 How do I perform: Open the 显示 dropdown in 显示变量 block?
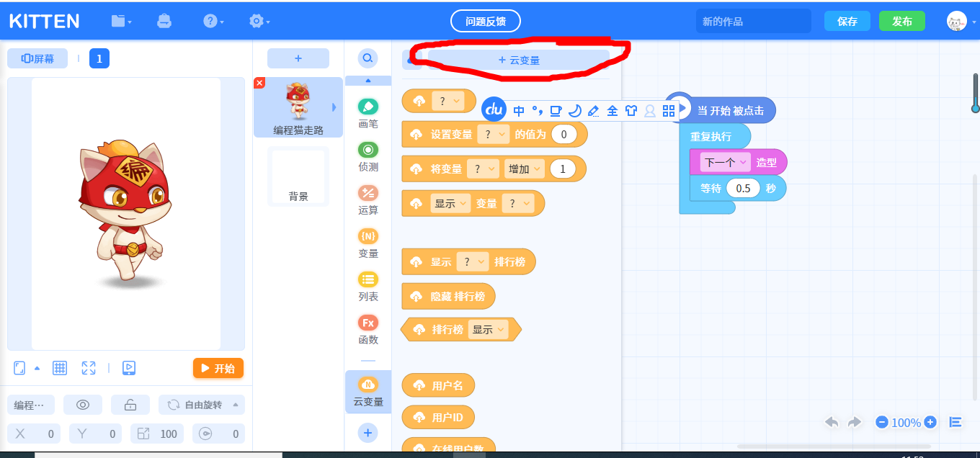(450, 204)
